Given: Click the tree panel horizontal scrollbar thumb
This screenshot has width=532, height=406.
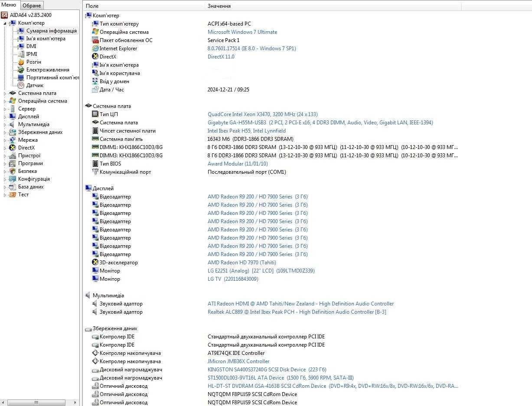Looking at the screenshot, I should tap(36, 403).
